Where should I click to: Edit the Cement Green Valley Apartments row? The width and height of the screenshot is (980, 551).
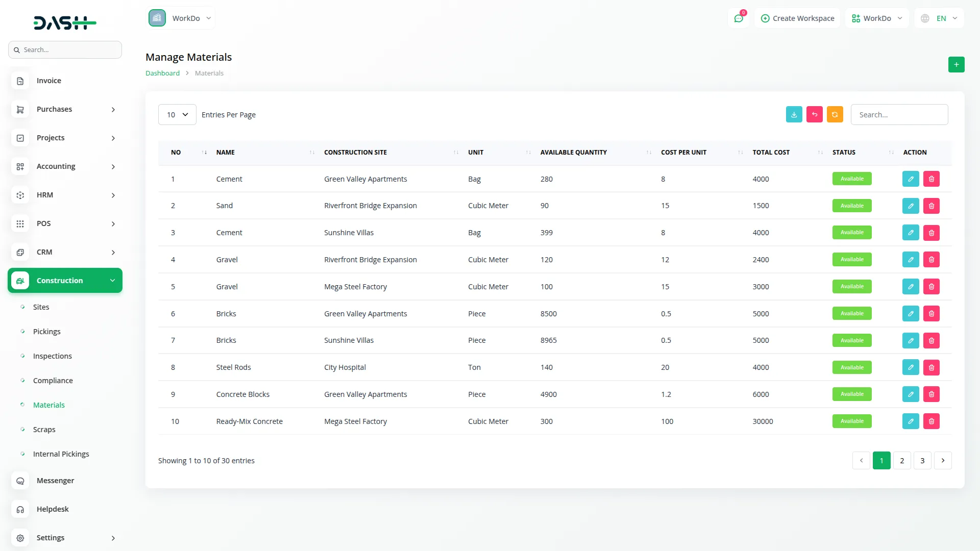[x=911, y=179]
